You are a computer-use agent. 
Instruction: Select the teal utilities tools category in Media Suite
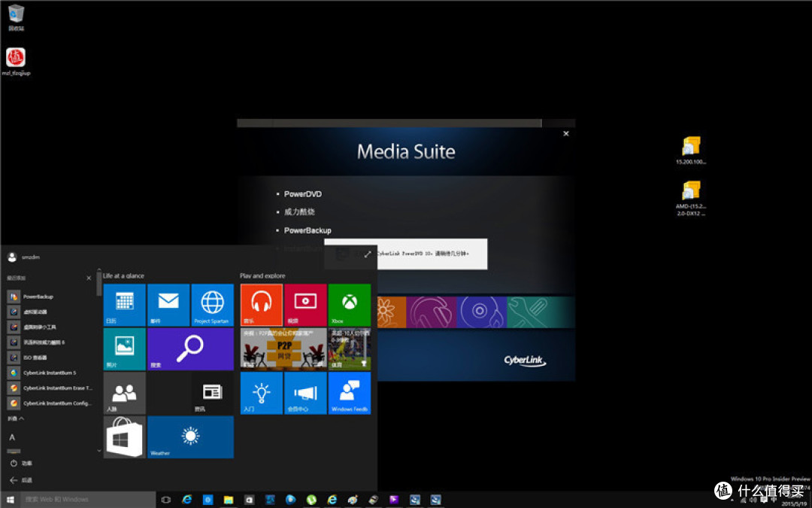(541, 312)
